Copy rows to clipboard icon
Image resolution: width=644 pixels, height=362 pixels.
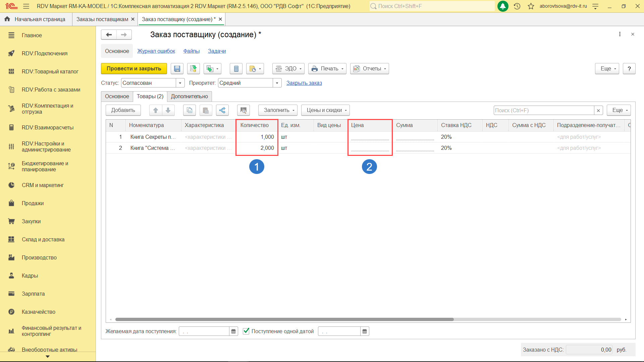point(190,110)
